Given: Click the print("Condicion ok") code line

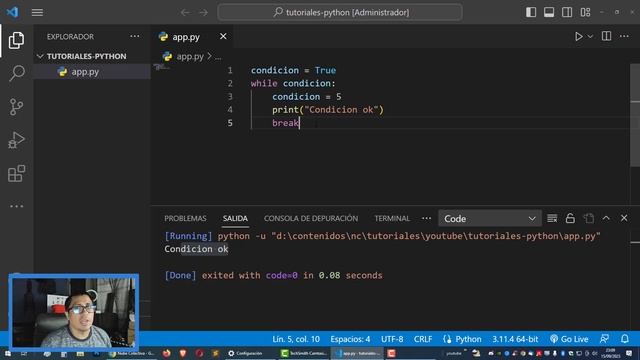Looking at the screenshot, I should (x=328, y=110).
